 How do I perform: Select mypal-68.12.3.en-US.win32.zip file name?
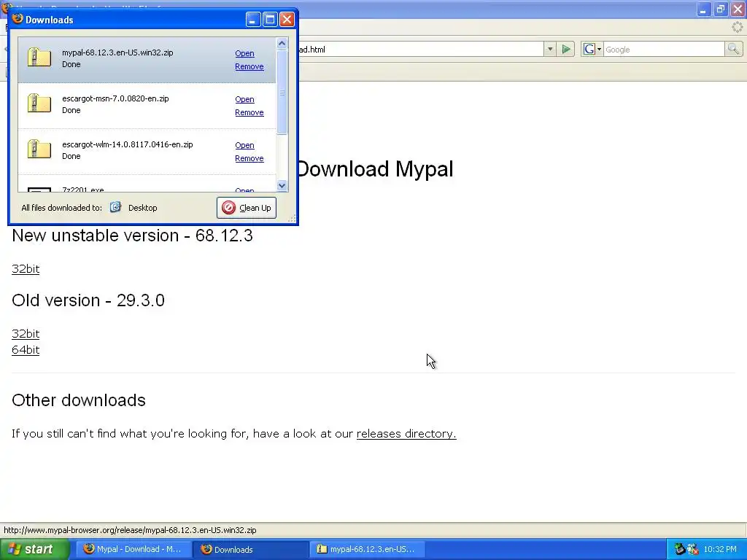click(x=117, y=52)
